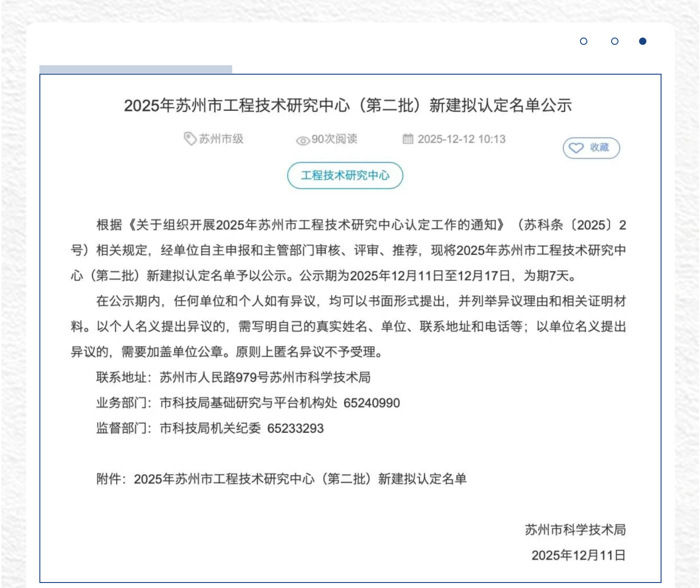
Task: Click the heart icon inside the 收藏 button
Action: pyautogui.click(x=576, y=148)
